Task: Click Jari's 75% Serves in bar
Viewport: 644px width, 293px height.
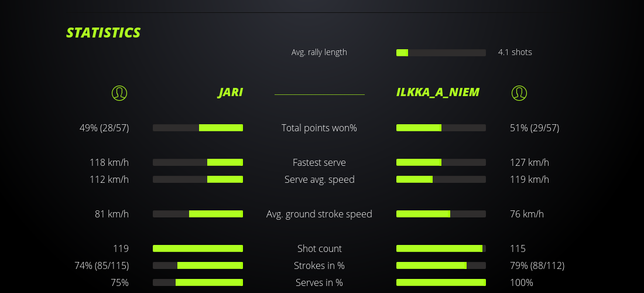Action: pos(198,282)
